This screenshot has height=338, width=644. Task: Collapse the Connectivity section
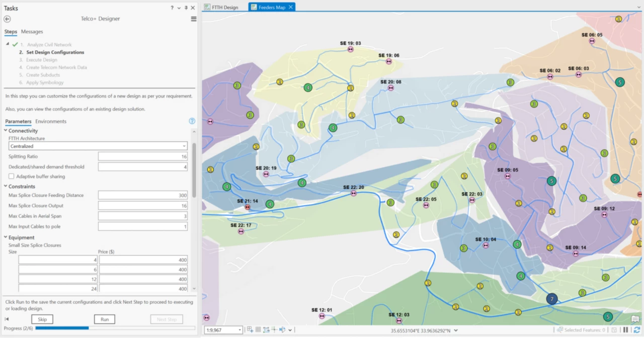point(6,131)
